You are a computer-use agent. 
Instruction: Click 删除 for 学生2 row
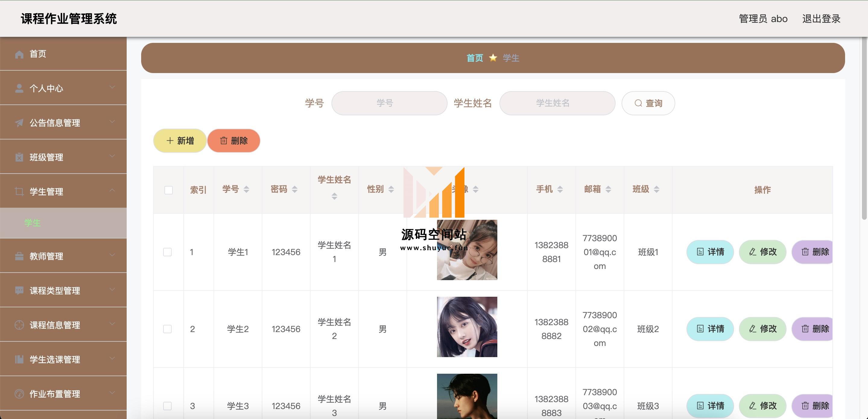click(x=812, y=329)
